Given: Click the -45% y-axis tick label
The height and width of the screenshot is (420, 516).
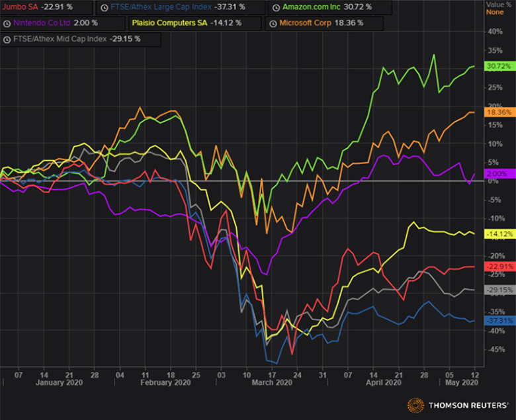Looking at the screenshot, I should 496,350.
